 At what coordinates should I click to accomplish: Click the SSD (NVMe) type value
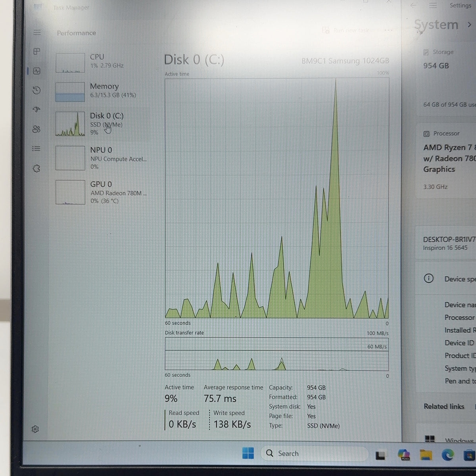323,426
